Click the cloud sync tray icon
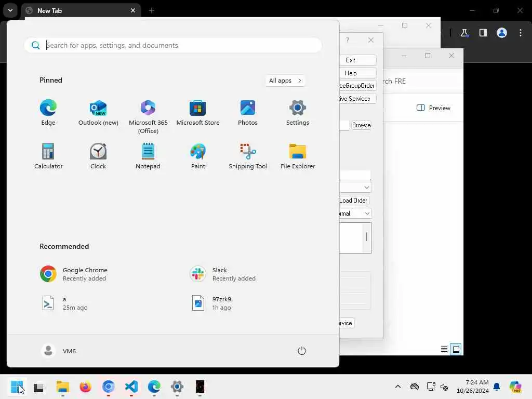This screenshot has width=532, height=399. click(414, 387)
